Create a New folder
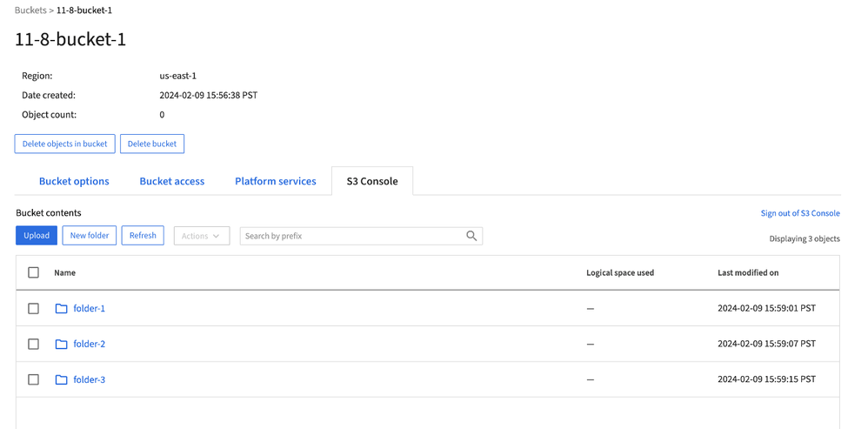This screenshot has width=868, height=429. 90,236
